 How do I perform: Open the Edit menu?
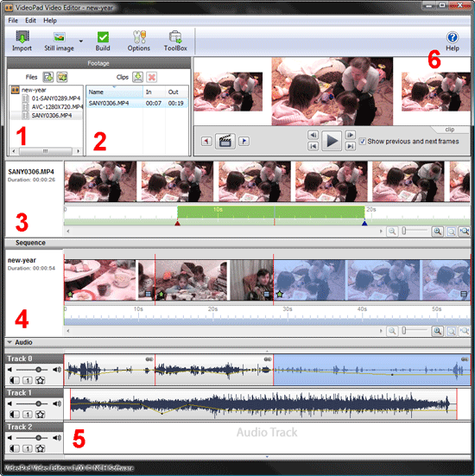(x=30, y=21)
